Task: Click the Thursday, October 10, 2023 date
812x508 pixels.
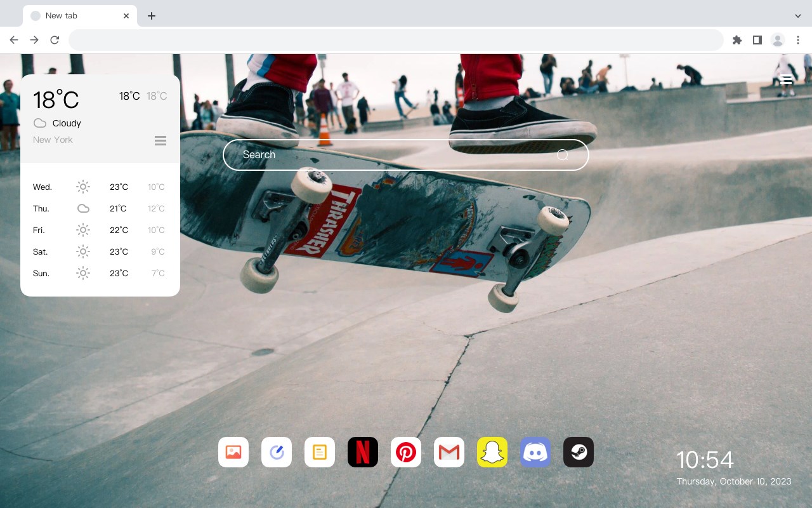Action: coord(734,481)
